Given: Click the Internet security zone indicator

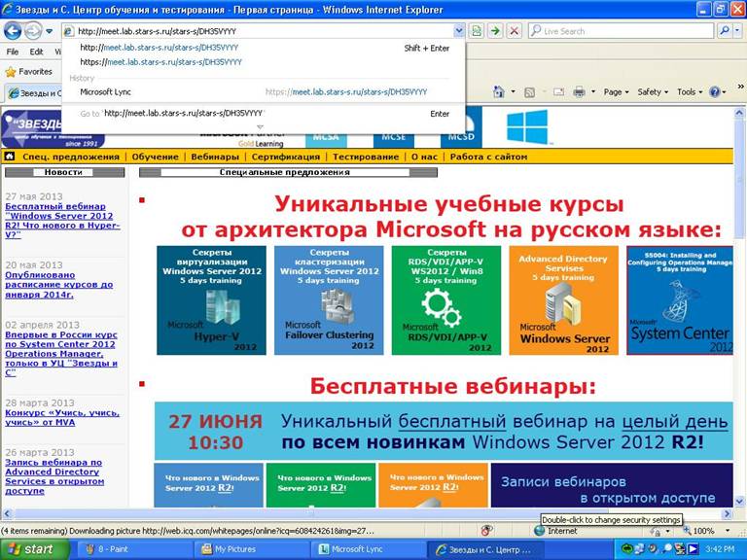Looking at the screenshot, I should click(555, 531).
